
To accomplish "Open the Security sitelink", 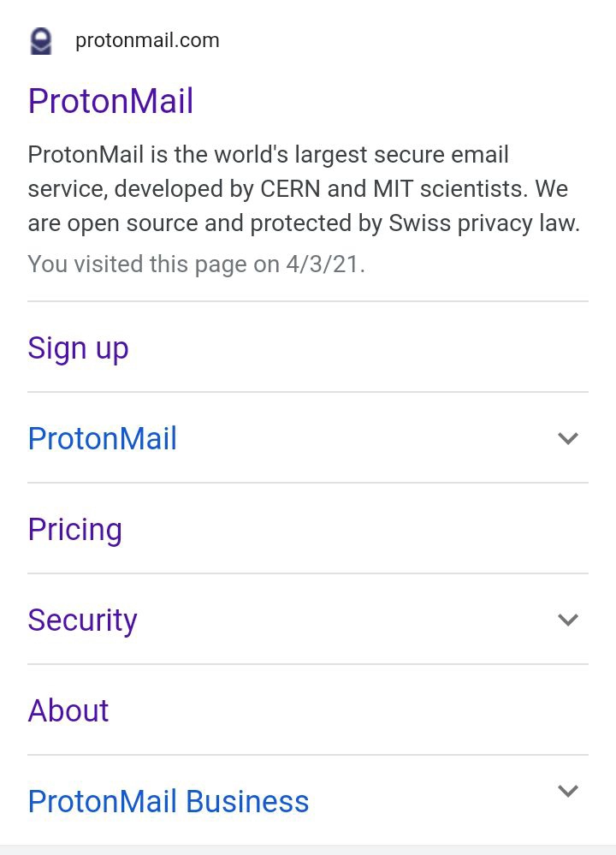I will coord(82,620).
